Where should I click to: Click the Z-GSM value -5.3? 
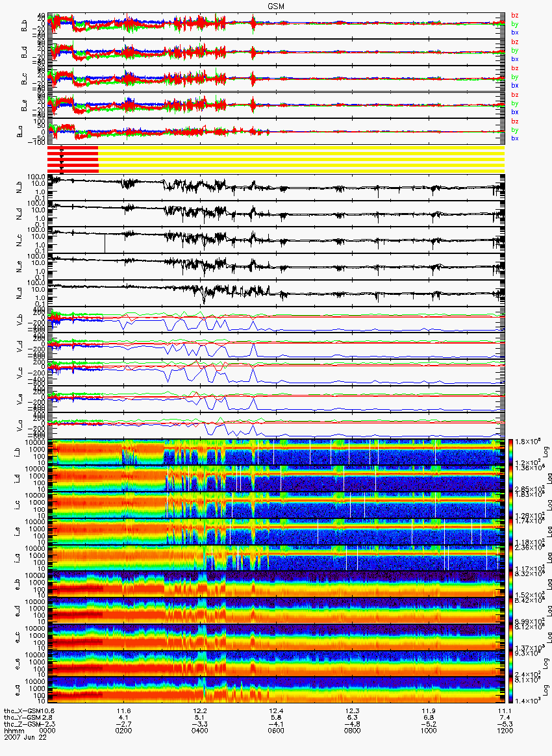[x=505, y=724]
